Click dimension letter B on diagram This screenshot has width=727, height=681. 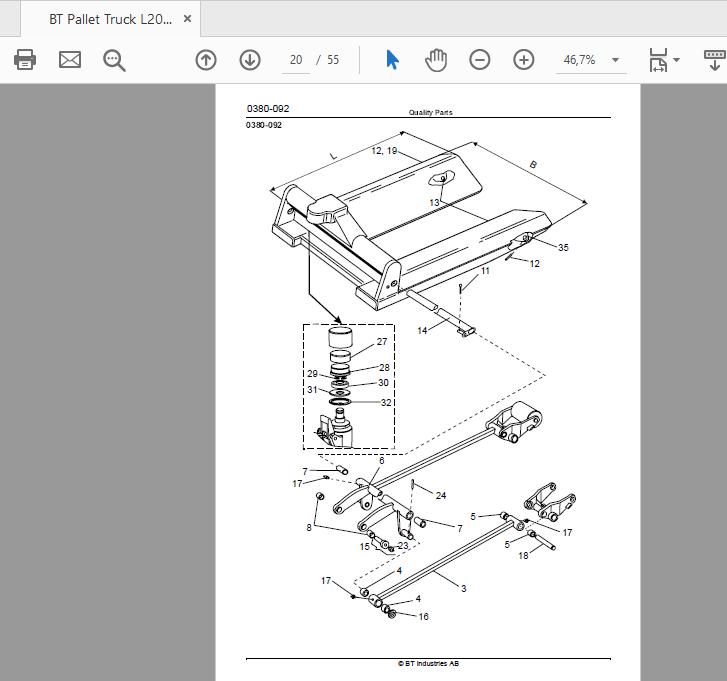[x=533, y=165]
